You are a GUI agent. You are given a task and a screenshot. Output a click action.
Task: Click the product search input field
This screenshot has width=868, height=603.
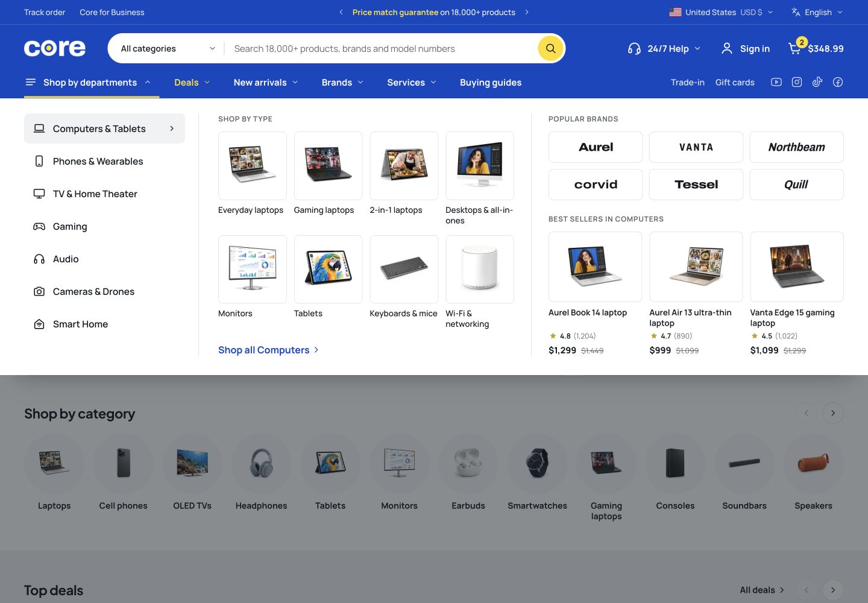click(x=381, y=48)
